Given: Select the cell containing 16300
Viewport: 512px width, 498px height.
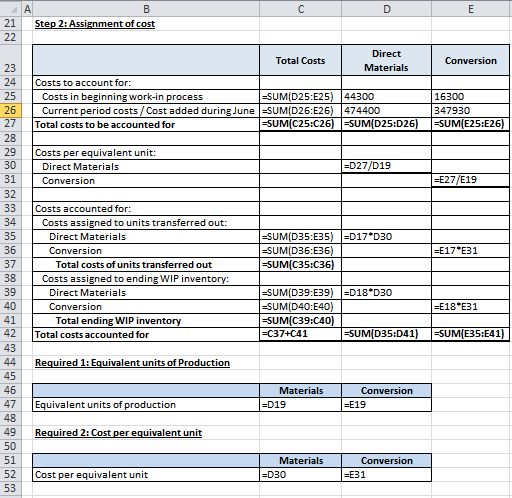Looking at the screenshot, I should (471, 96).
